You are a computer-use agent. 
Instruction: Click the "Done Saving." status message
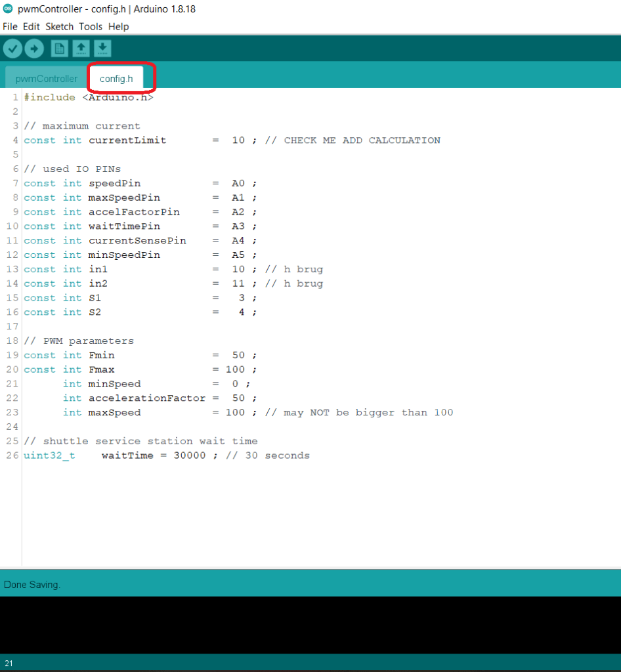point(32,584)
